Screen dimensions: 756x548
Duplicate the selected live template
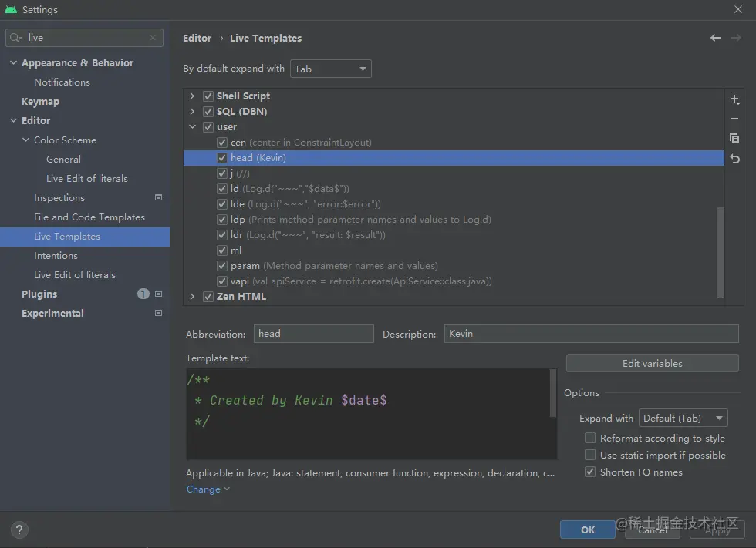tap(734, 139)
